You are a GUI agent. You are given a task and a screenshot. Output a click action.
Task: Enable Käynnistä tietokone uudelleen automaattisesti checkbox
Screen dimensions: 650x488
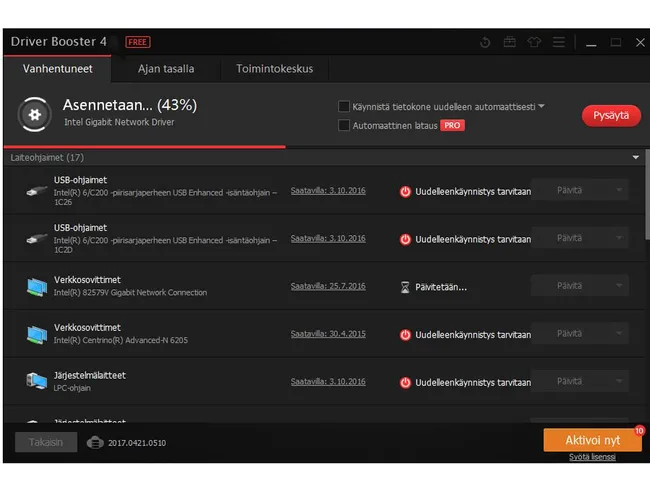pos(344,106)
